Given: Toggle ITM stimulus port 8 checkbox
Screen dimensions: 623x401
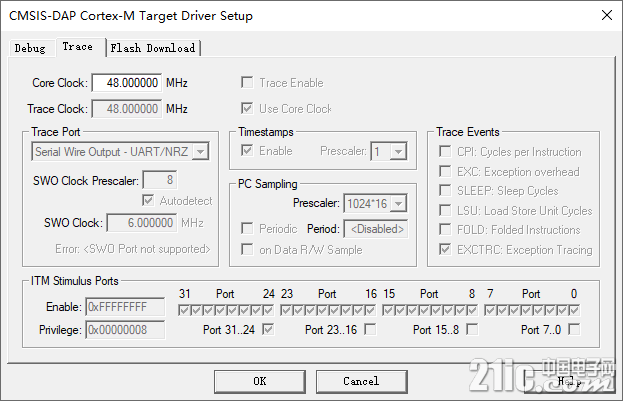Looking at the screenshot, I should (472, 310).
